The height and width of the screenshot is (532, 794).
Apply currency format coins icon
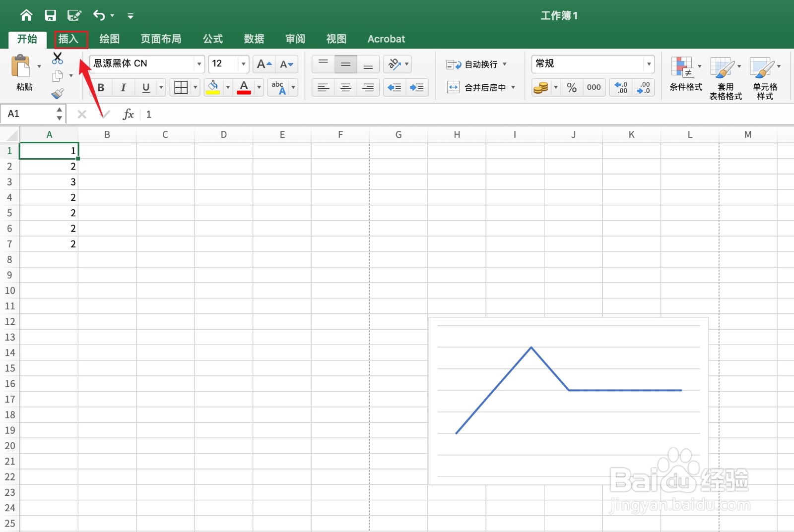point(540,88)
